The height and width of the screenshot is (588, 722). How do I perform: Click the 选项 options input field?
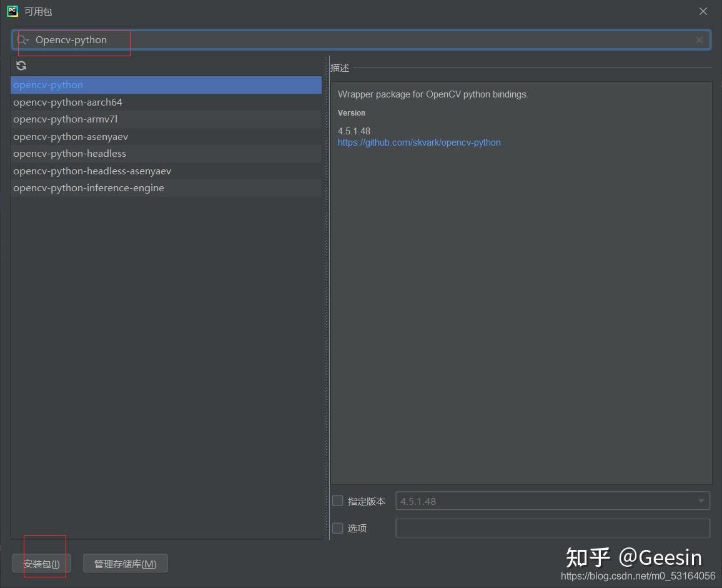[552, 527]
